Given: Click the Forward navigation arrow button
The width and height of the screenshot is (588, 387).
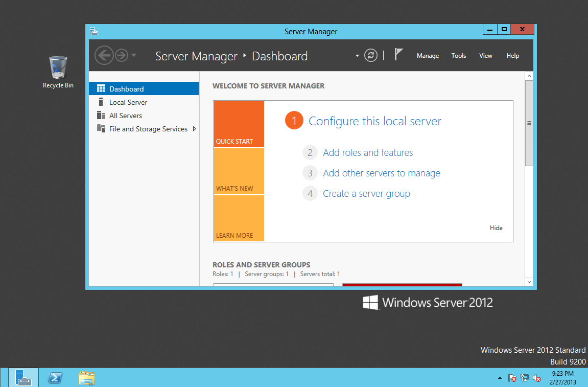Looking at the screenshot, I should (122, 56).
